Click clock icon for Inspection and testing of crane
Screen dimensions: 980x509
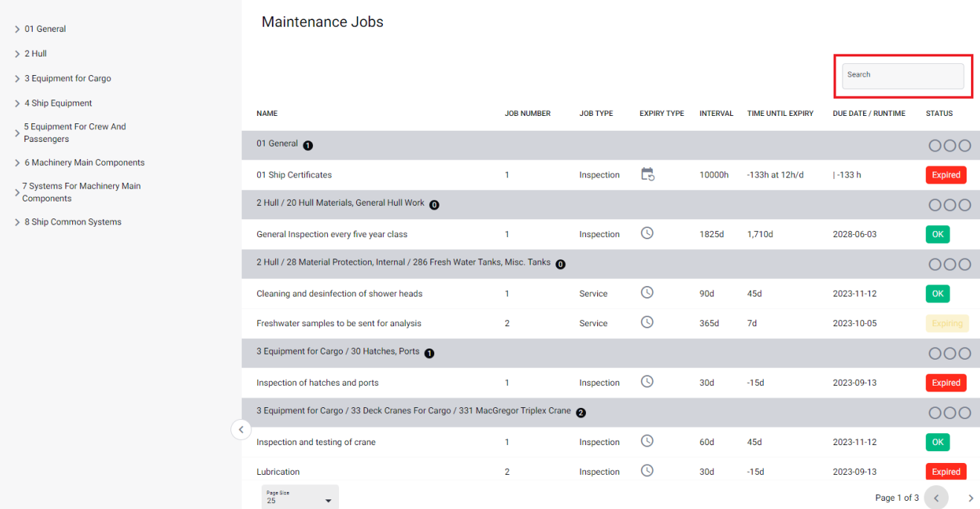648,441
